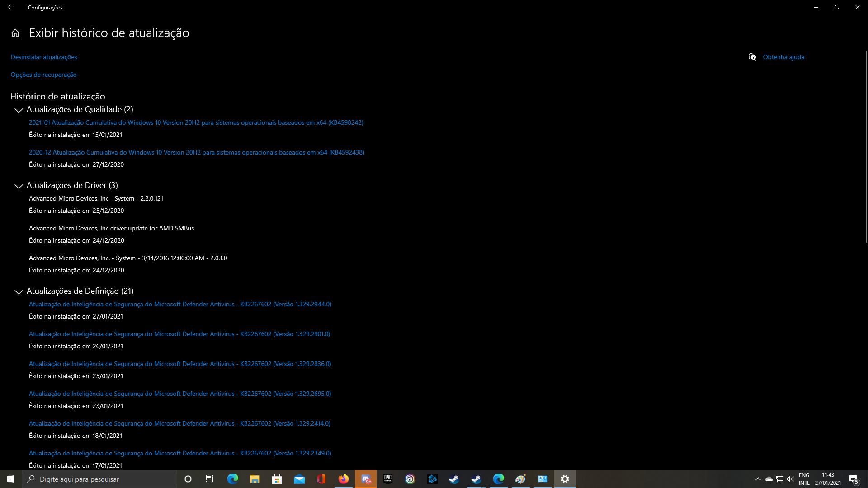
Task: Collapse Atualizações de Driver (3) section
Action: (19, 186)
